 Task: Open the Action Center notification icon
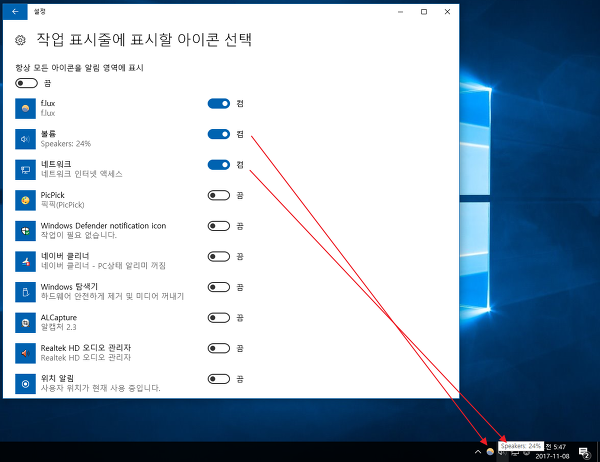[584, 453]
